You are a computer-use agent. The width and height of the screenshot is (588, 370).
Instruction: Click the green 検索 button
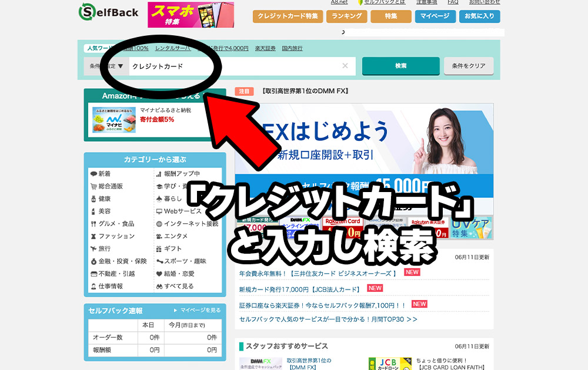400,66
